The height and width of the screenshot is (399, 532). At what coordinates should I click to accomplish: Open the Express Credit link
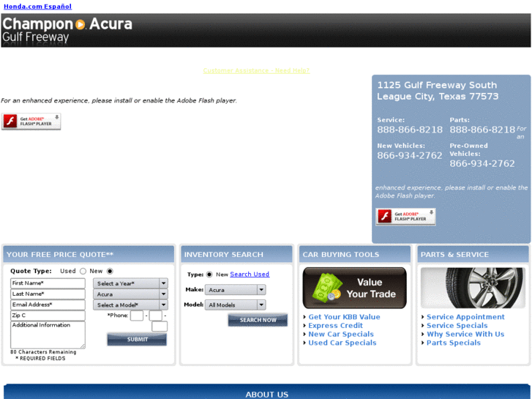(335, 326)
